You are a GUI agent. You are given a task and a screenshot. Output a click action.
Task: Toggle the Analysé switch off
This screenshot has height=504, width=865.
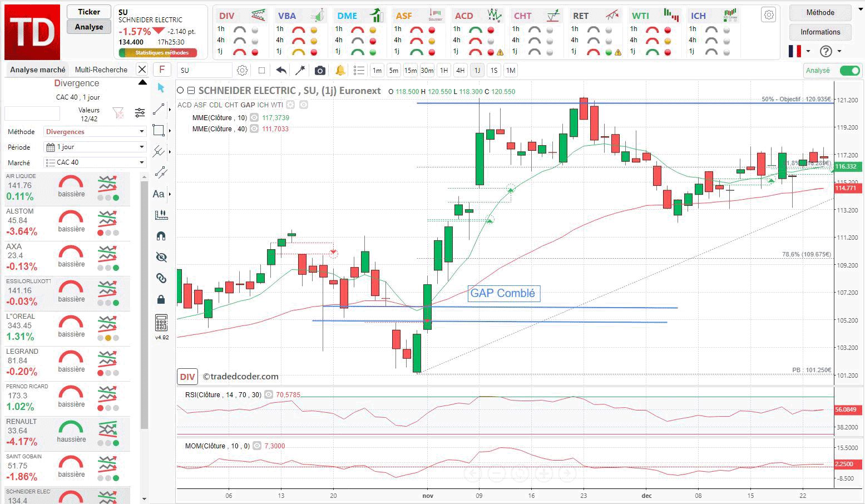849,71
